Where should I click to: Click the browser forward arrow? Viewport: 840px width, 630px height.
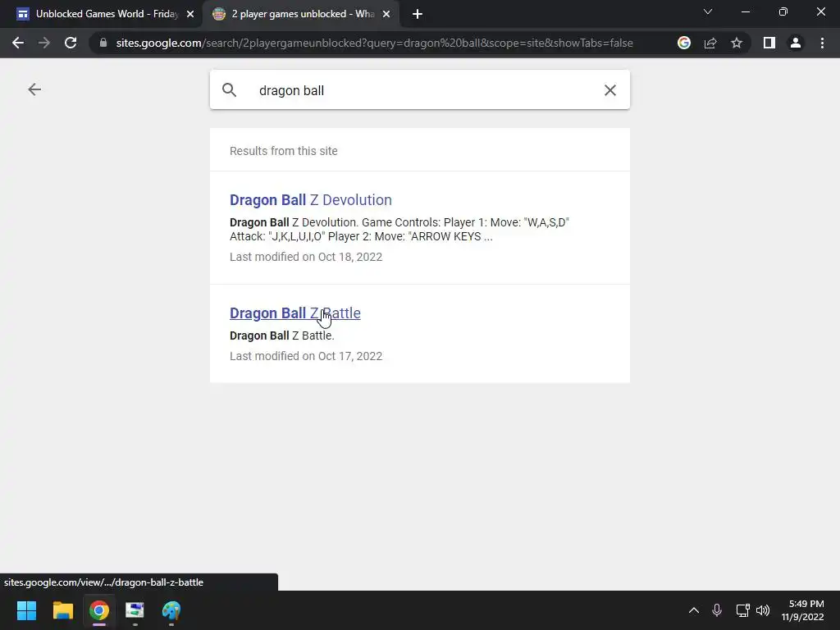(x=44, y=43)
